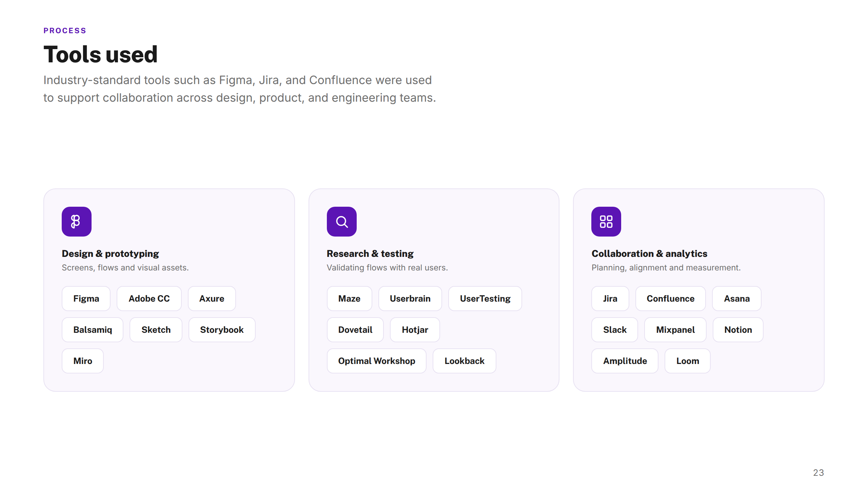Viewport: 868px width, 488px height.
Task: Select the Notion chip
Action: point(738,330)
